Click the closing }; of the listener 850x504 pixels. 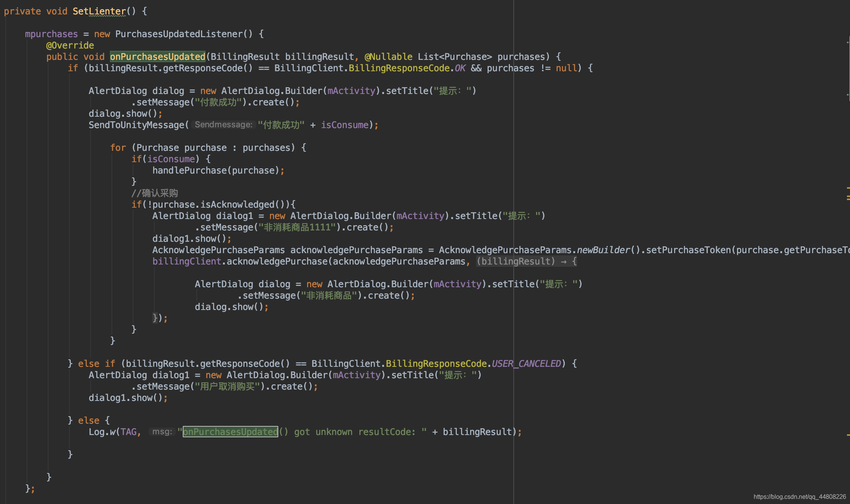[30, 488]
